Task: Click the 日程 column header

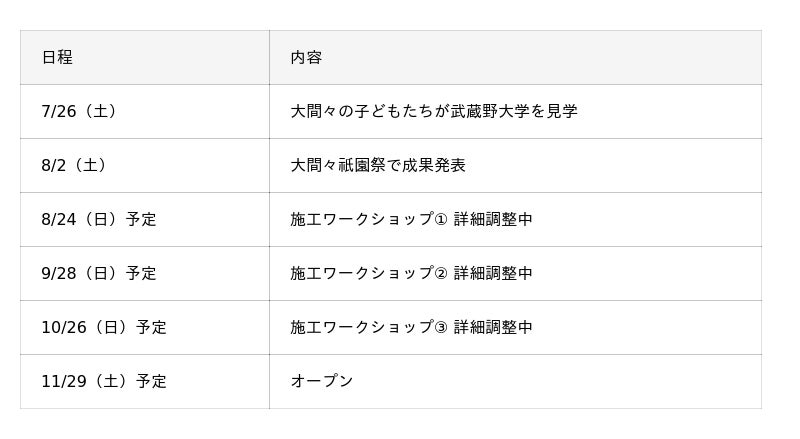Action: (x=57, y=58)
